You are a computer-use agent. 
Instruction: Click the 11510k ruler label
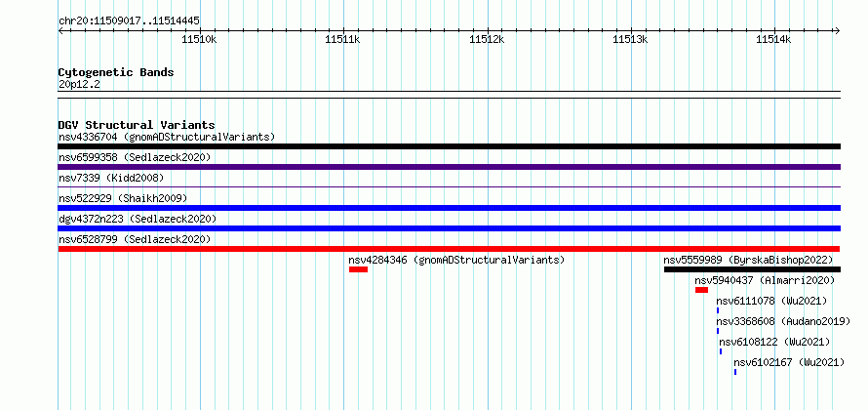pos(199,39)
